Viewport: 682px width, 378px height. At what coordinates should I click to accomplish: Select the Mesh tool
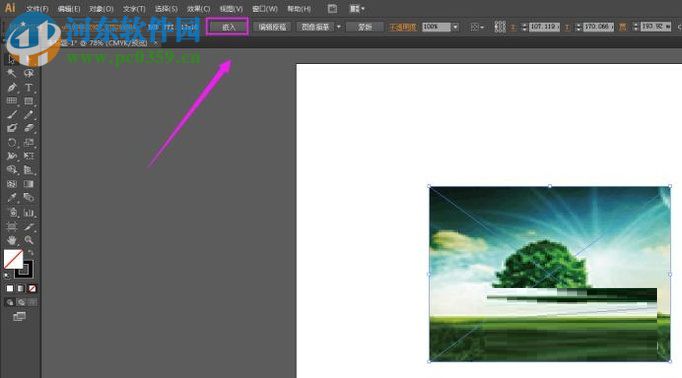[12, 184]
